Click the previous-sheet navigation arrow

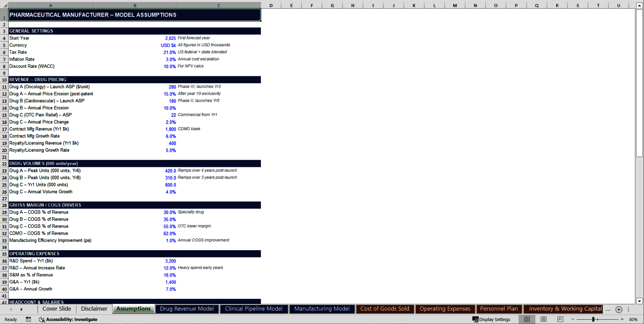click(x=11, y=309)
